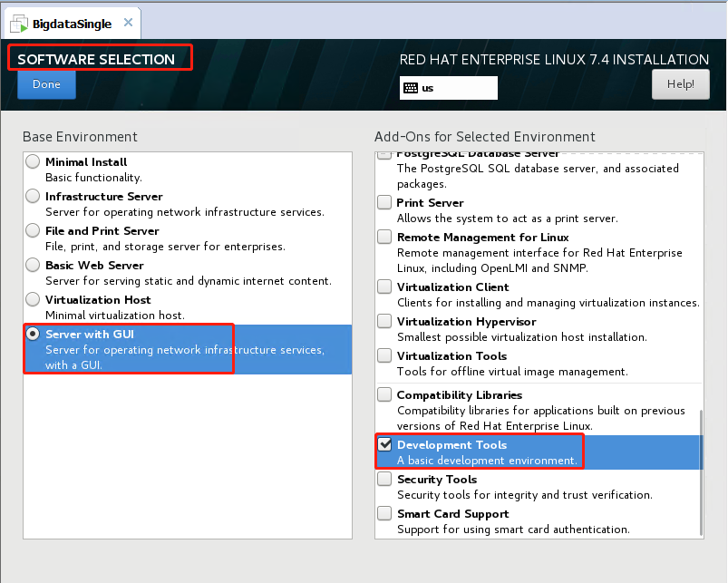The height and width of the screenshot is (583, 728).
Task: Select the Basic Web Server radio button
Action: pos(33,265)
